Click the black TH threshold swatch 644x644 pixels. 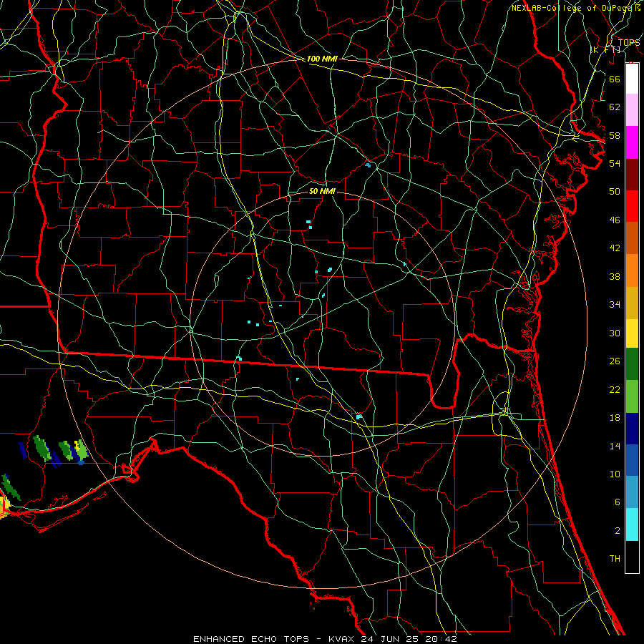pos(632,557)
